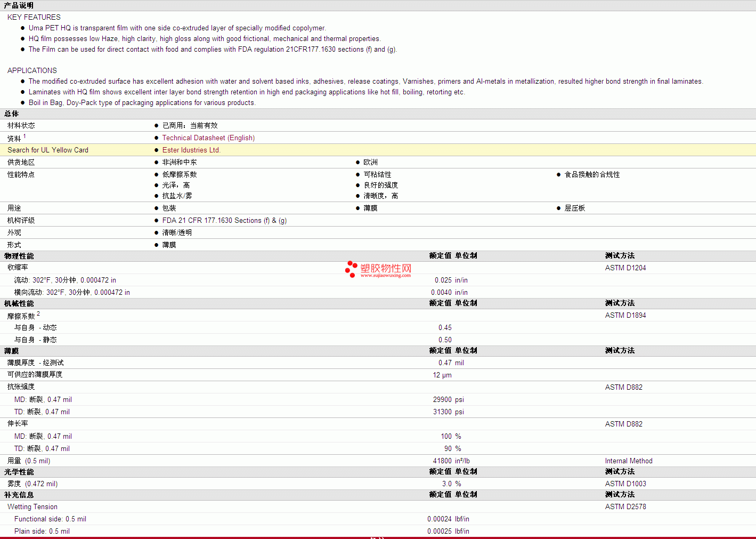Select the KEY FEATURES heading

(x=34, y=17)
